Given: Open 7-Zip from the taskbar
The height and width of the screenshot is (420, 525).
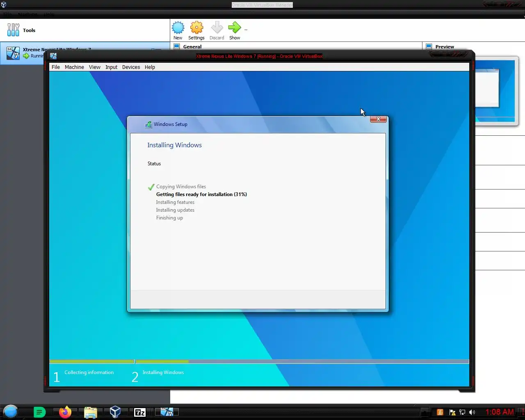Looking at the screenshot, I should pos(140,412).
